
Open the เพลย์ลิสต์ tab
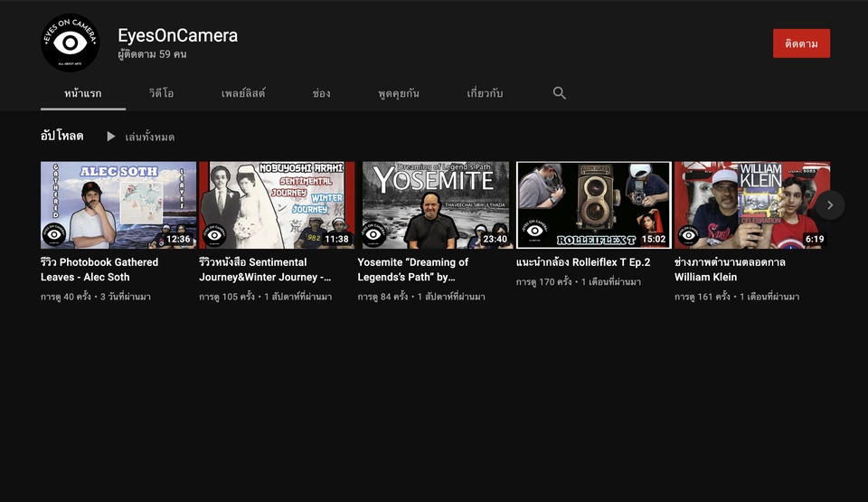click(243, 93)
